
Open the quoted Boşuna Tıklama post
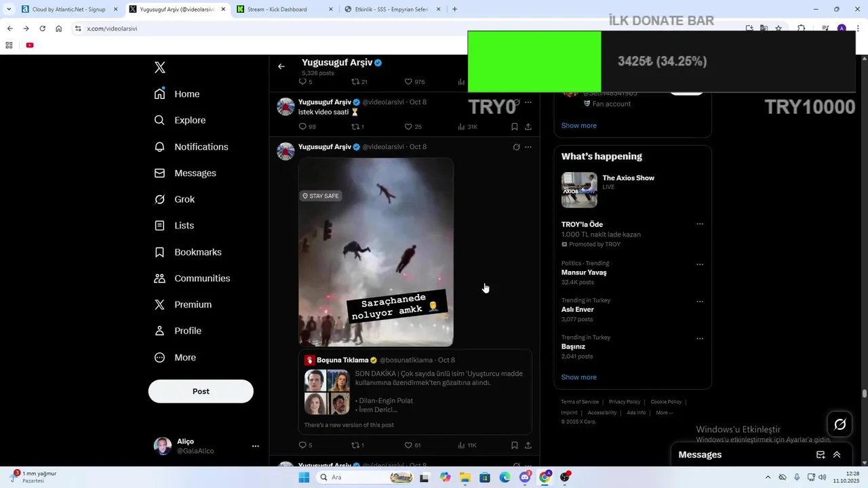[x=415, y=392]
